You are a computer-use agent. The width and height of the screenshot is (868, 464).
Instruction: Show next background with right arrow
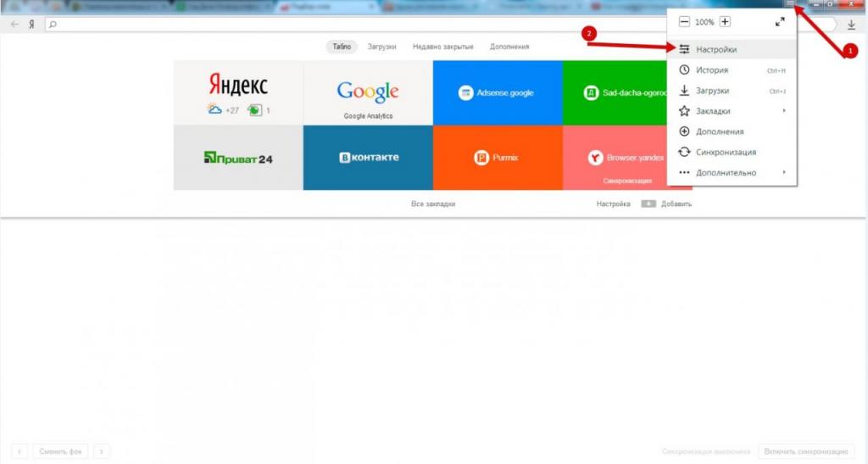[x=102, y=451]
